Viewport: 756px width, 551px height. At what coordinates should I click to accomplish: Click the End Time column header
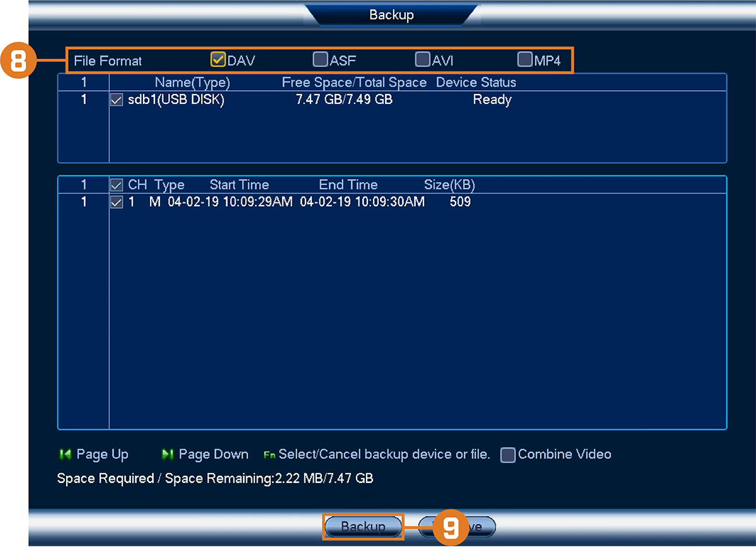pyautogui.click(x=348, y=185)
